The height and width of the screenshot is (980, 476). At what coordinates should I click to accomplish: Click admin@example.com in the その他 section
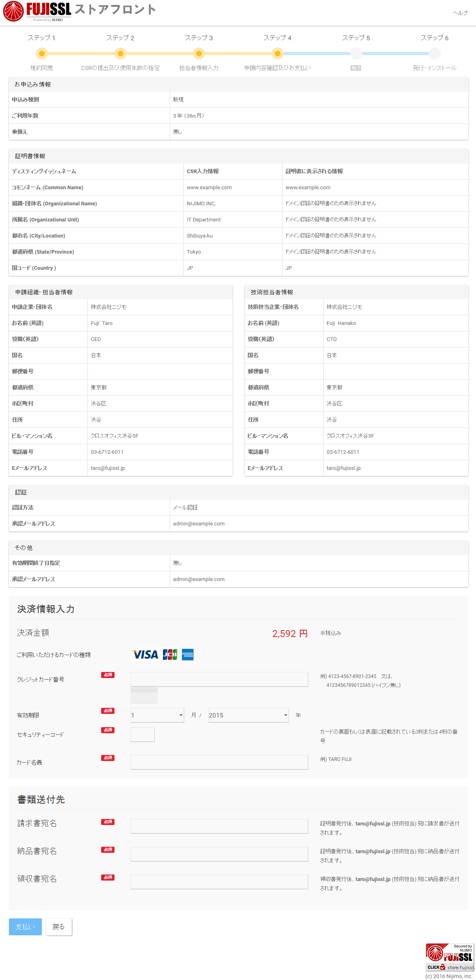(x=199, y=579)
